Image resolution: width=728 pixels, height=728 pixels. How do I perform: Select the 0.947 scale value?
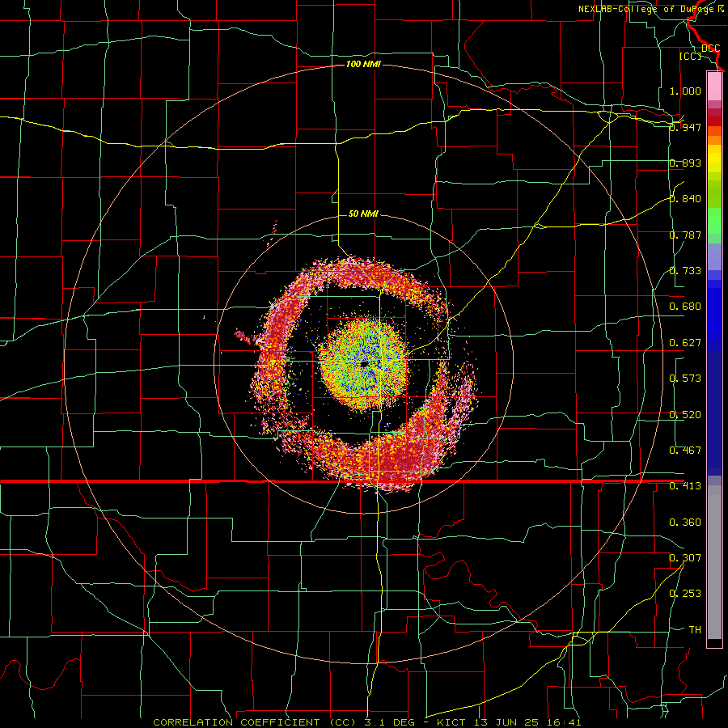685,127
